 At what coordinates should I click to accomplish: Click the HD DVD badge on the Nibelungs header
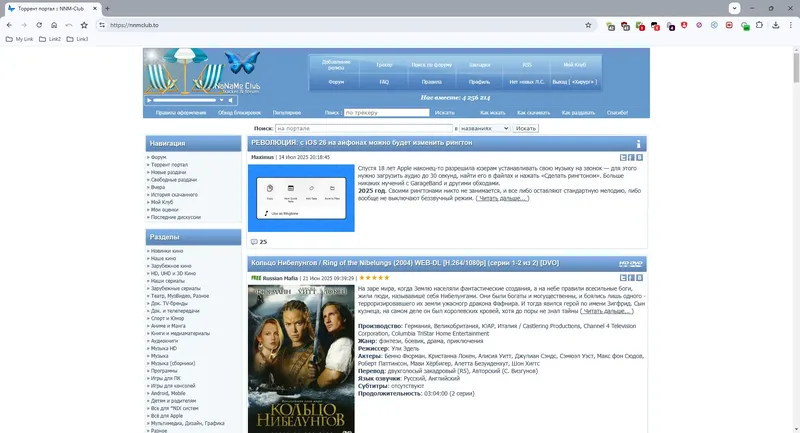(x=631, y=264)
